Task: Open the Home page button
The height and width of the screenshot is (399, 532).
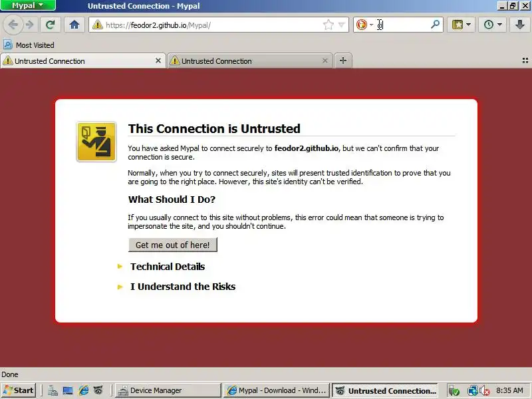Action: click(x=74, y=25)
